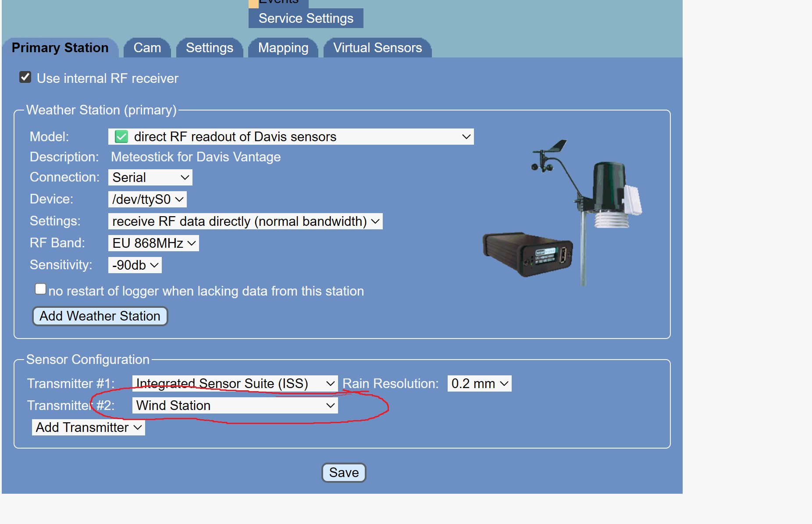Switch to the Mapping tab
The height and width of the screenshot is (524, 812).
[283, 47]
